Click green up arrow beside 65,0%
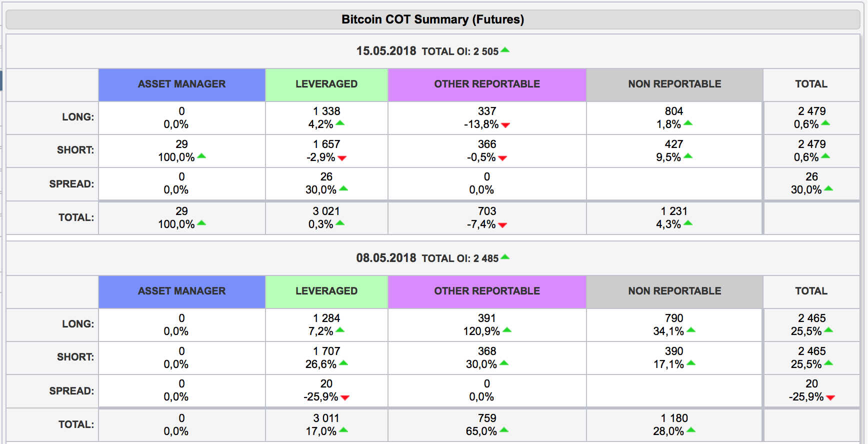 point(504,430)
